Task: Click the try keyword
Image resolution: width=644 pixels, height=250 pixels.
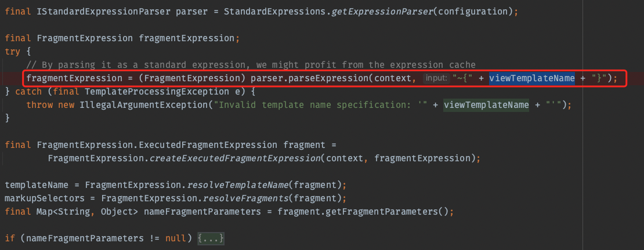Action: (x=12, y=52)
